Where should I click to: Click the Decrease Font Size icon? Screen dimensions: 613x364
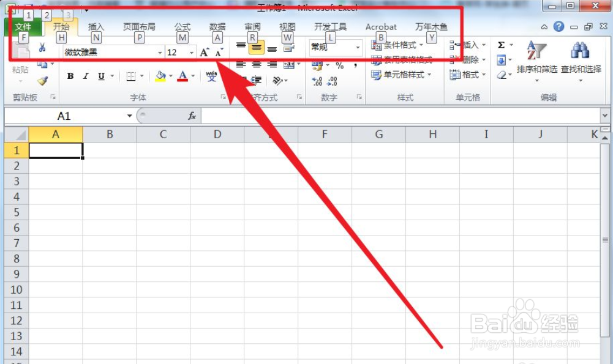(219, 53)
